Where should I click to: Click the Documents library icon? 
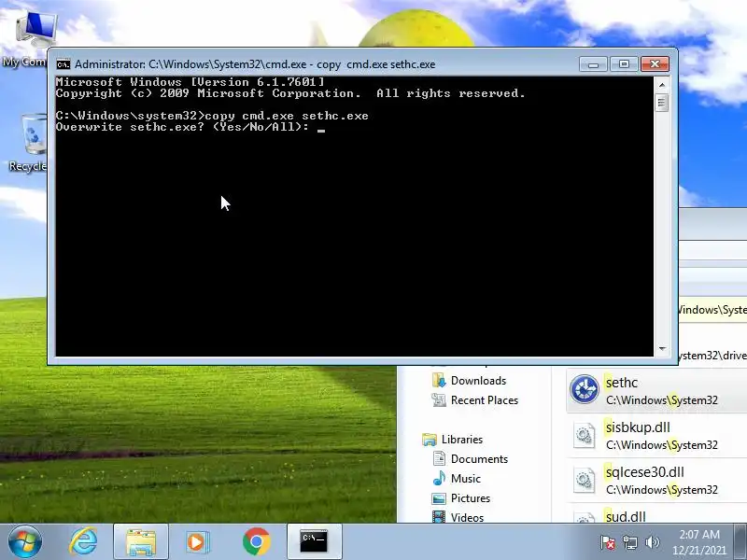(x=439, y=458)
